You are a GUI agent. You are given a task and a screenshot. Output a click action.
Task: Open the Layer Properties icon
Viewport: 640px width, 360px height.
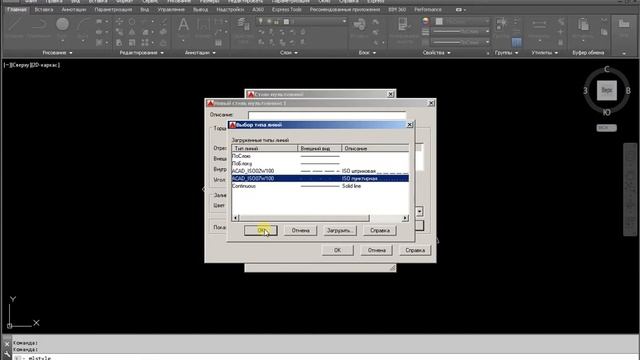pos(244,25)
